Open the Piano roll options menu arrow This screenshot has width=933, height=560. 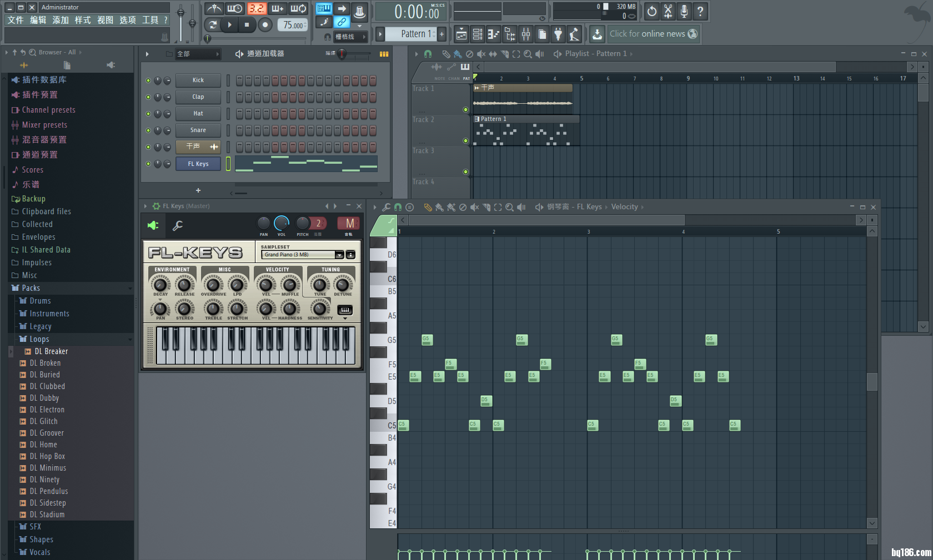(x=375, y=207)
